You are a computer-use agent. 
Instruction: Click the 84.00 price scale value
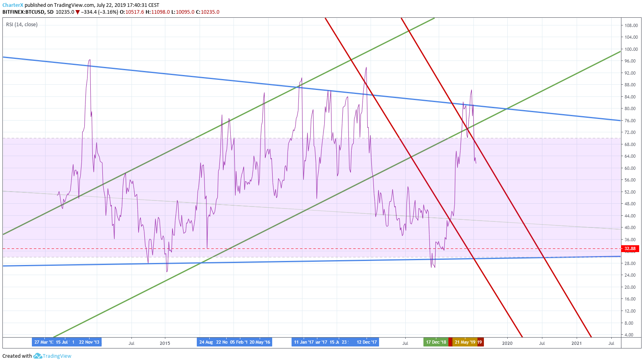630,97
